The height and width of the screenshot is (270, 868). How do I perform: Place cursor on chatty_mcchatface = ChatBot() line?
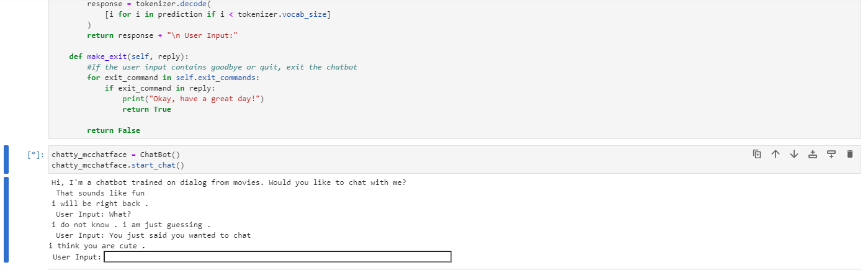(116, 155)
